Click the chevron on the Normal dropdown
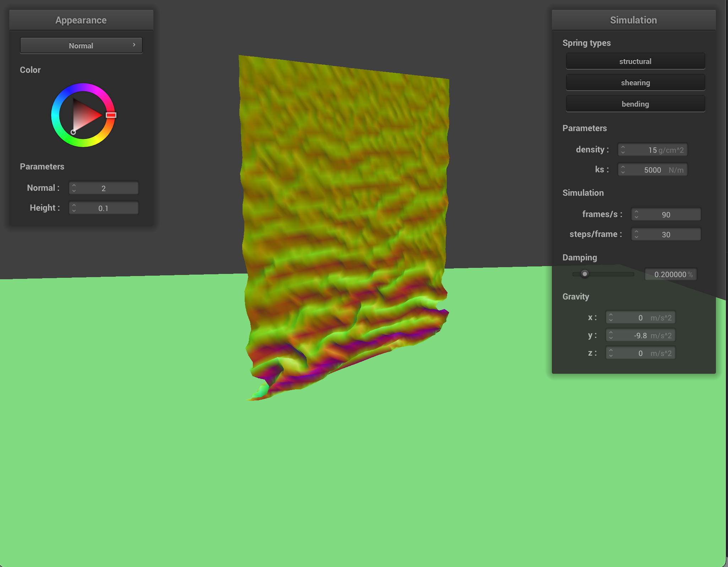Screen dimensions: 728x567 [134, 45]
